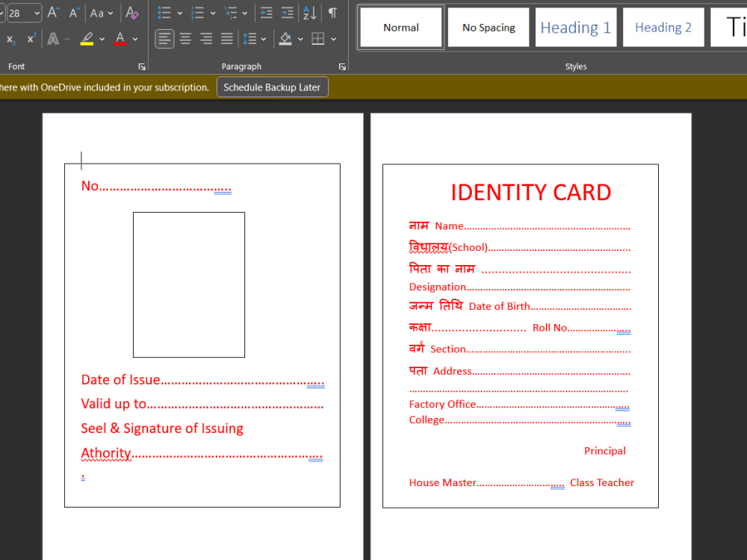Click the 'Class Teacher' text

[602, 483]
